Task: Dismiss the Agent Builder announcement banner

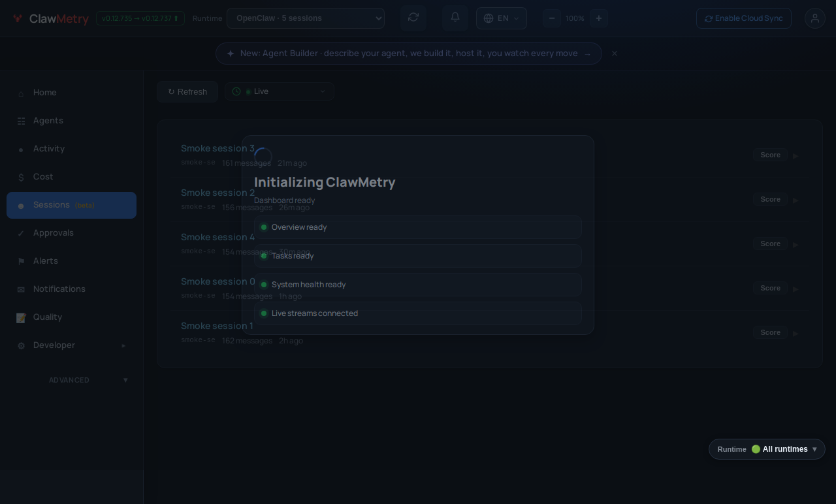Action: (615, 54)
